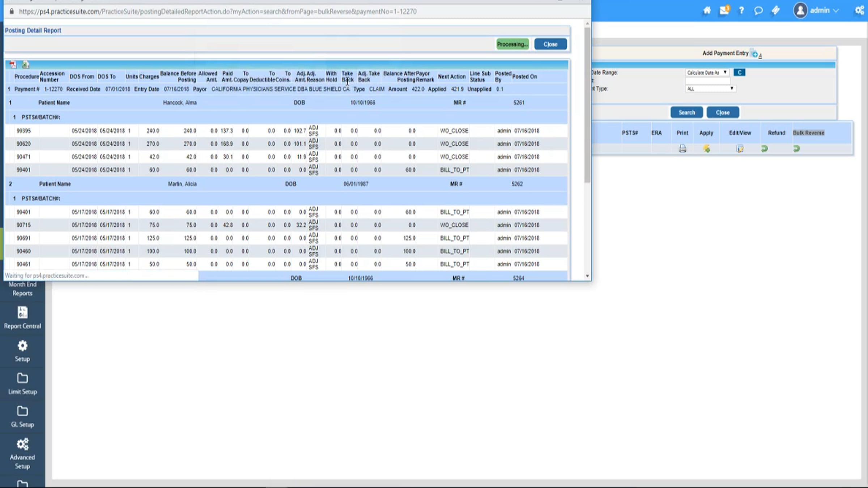This screenshot has height=488, width=868.
Task: Go to the home icon in header
Action: [x=707, y=10]
